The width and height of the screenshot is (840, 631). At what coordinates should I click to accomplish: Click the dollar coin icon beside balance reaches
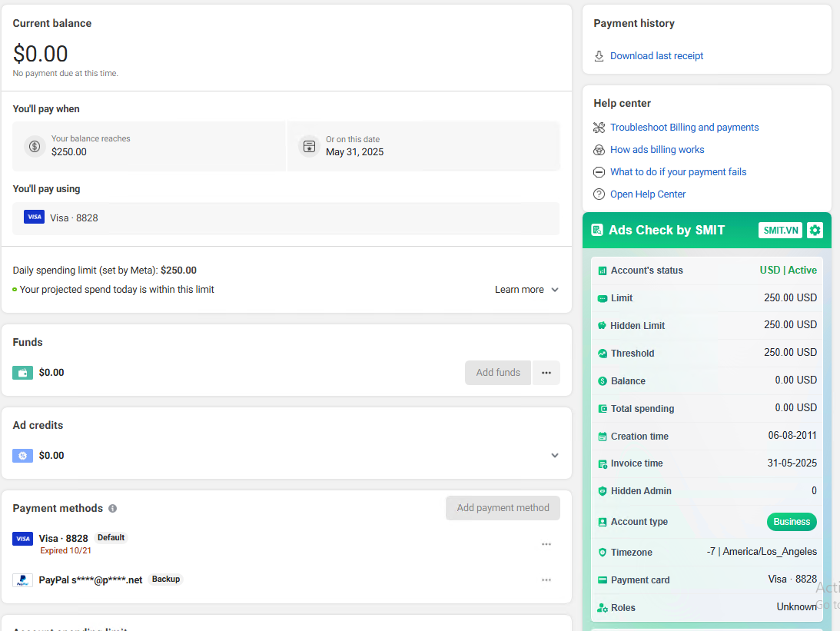click(x=35, y=146)
